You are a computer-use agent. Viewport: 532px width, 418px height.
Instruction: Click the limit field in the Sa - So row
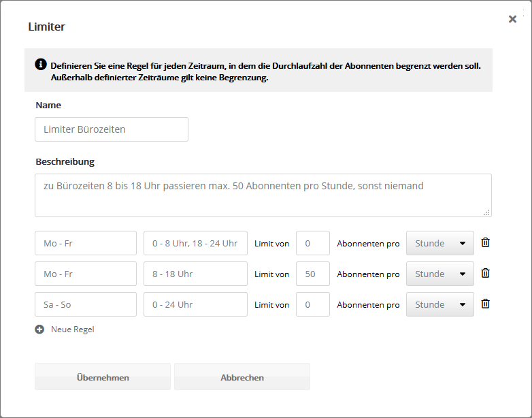point(312,304)
